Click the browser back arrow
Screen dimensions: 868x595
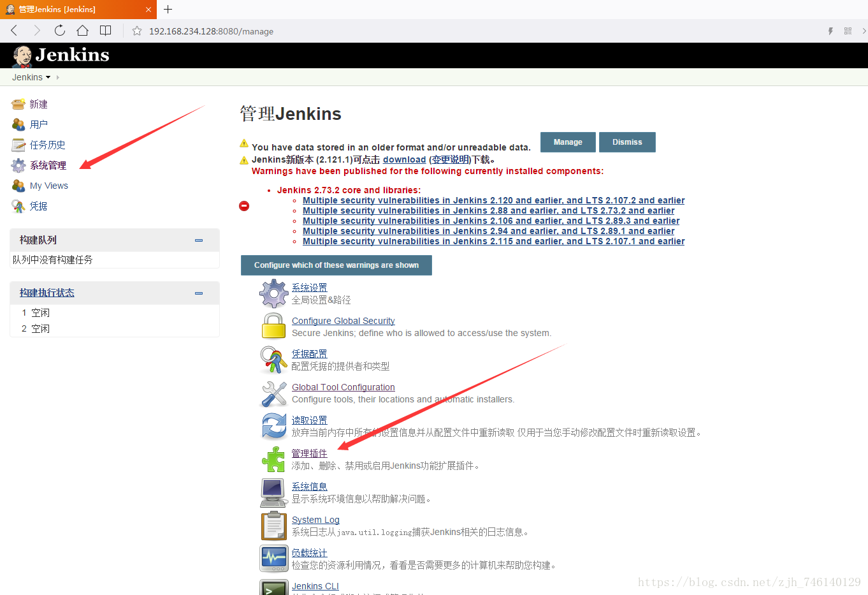click(14, 31)
